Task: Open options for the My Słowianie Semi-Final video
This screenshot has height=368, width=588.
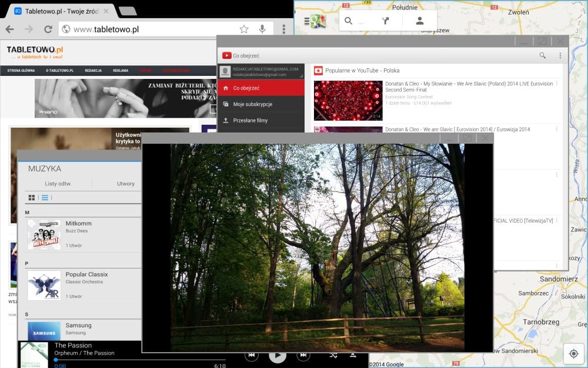Action: [x=557, y=84]
